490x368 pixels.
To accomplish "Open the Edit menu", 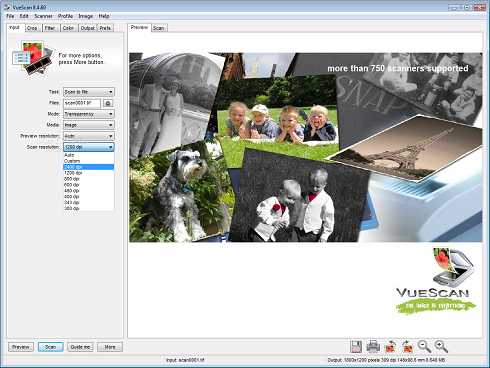I will [x=24, y=16].
